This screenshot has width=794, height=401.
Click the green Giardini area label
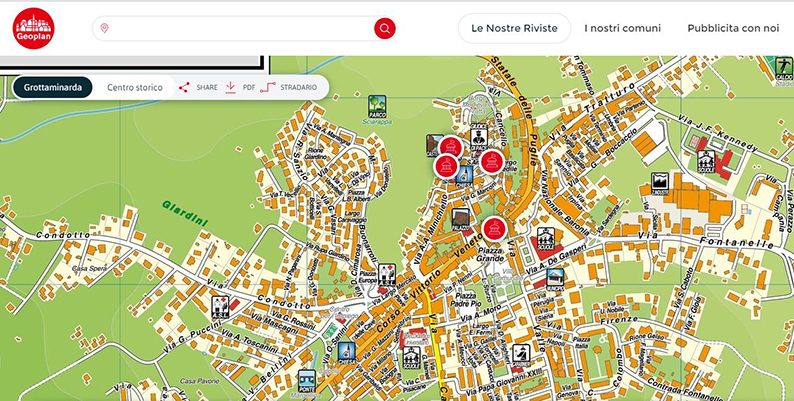pyautogui.click(x=185, y=213)
